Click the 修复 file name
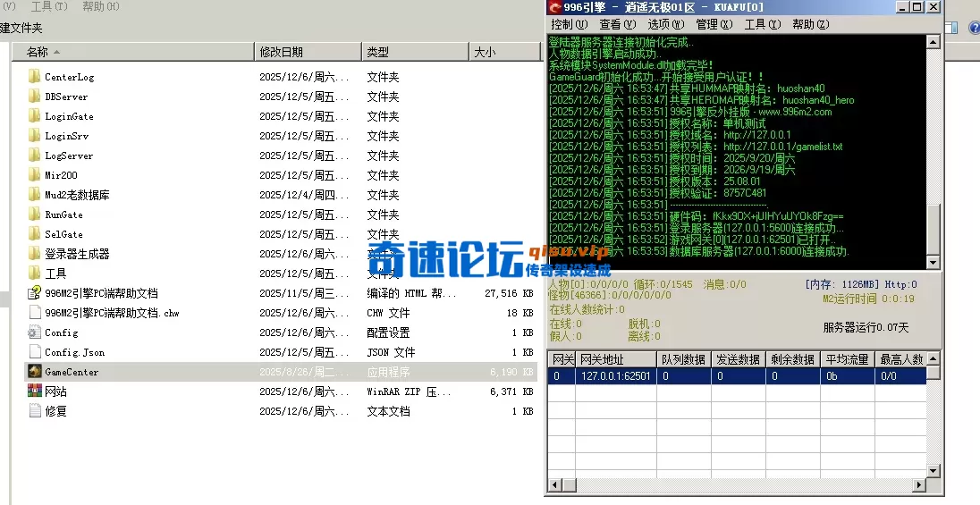 coord(55,411)
